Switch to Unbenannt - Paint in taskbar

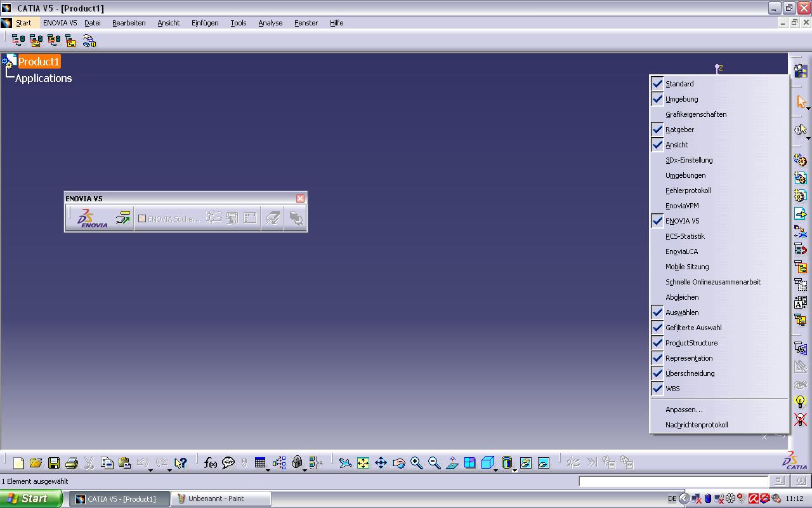click(x=221, y=498)
